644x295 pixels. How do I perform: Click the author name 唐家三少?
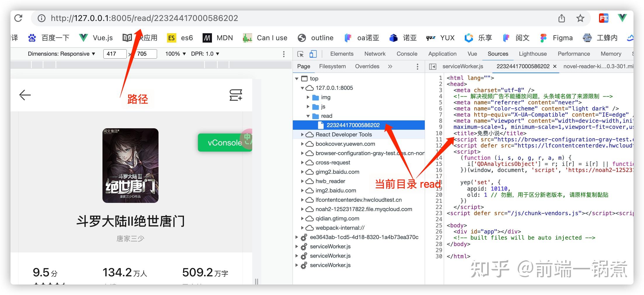(130, 239)
